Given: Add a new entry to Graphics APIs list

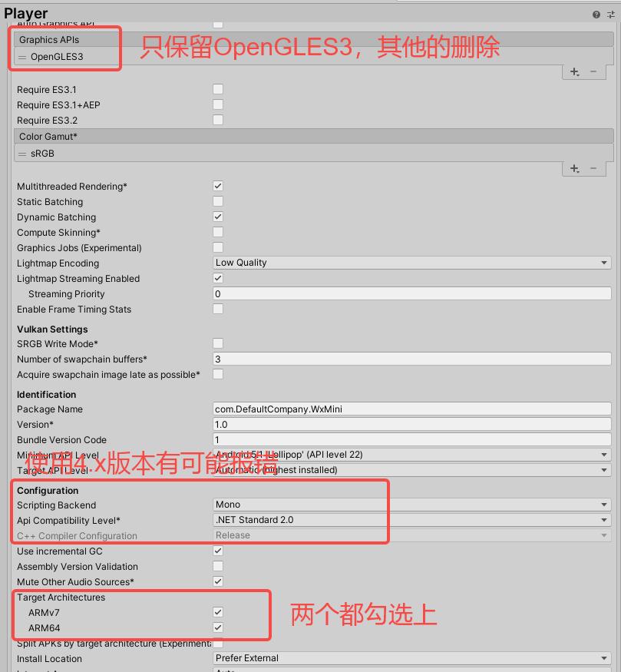Looking at the screenshot, I should coord(574,71).
